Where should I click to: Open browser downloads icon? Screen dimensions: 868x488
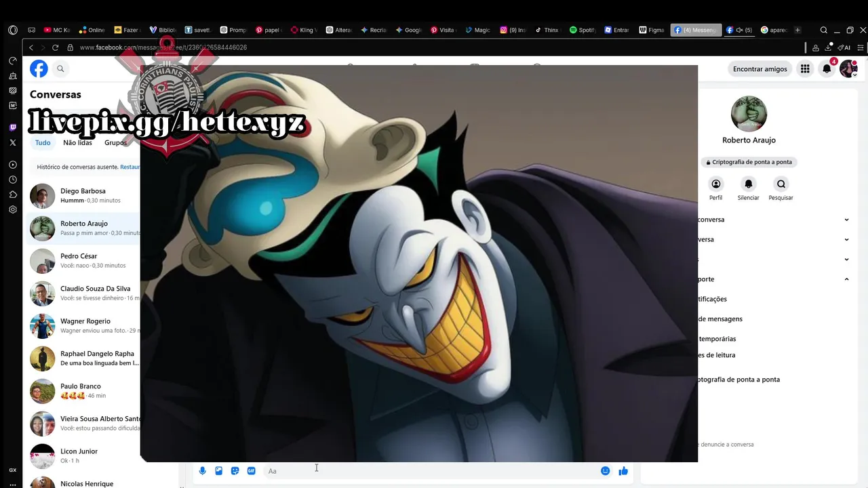click(x=829, y=47)
